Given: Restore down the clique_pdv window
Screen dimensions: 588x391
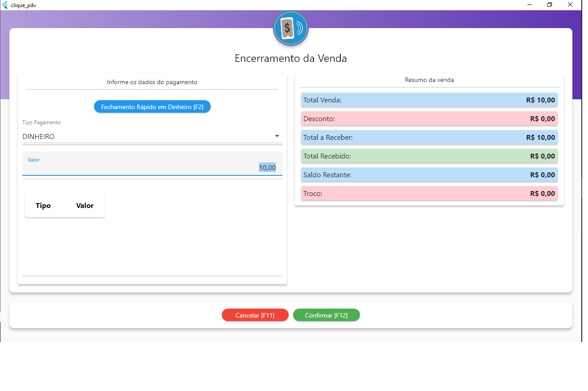Looking at the screenshot, I should pos(550,5).
